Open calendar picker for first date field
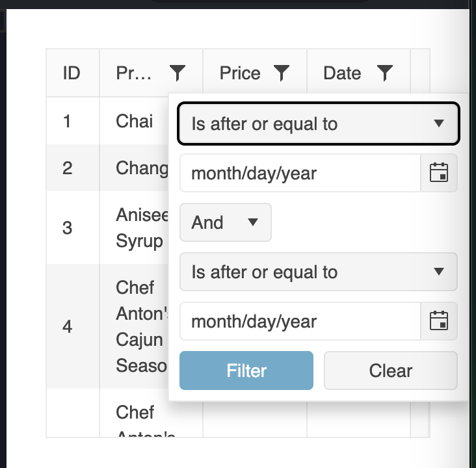This screenshot has height=468, width=476. [x=440, y=173]
